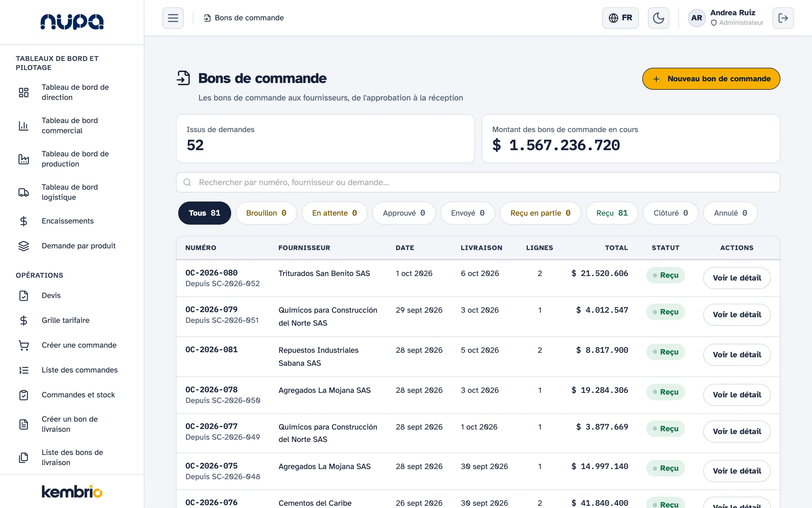Click the Créer un bon de livraison icon
Screen dimensions: 812x508
[x=23, y=424]
